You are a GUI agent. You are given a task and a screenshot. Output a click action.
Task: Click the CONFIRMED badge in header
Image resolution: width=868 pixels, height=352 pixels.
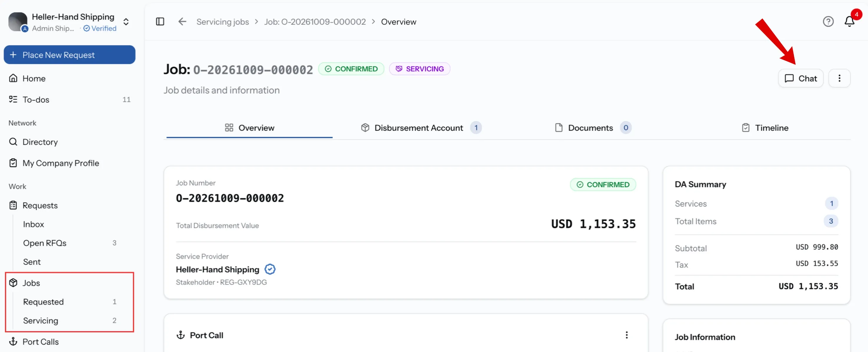click(x=351, y=69)
